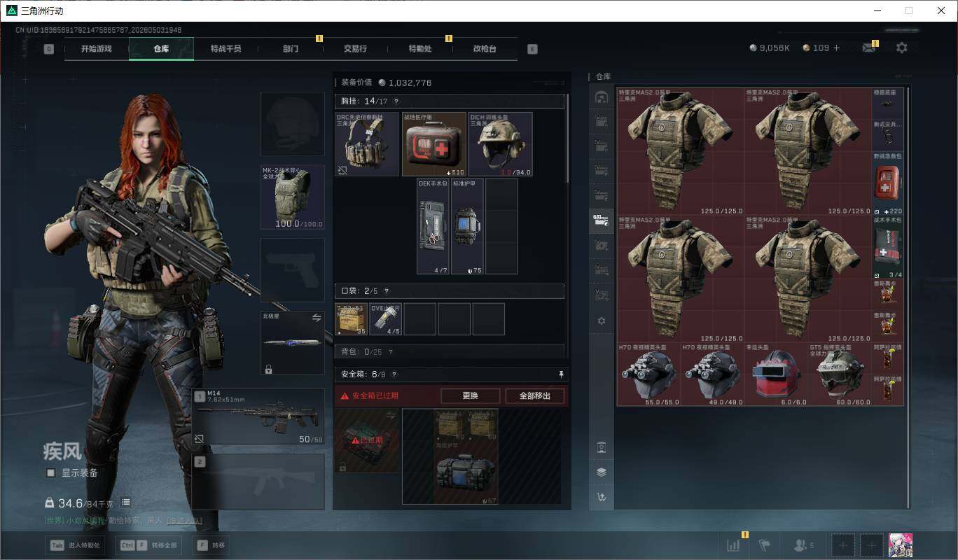Viewport: 958px width, 560px height.
Task: Open the mail envelope icon
Action: point(868,48)
